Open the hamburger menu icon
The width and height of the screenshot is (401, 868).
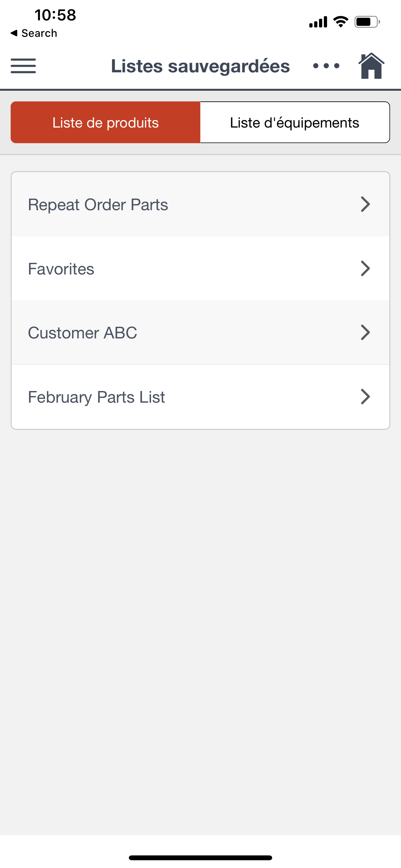(23, 66)
